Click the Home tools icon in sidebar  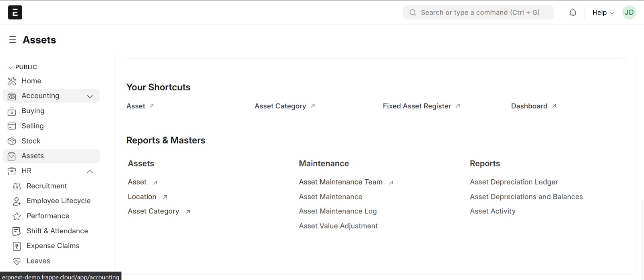pyautogui.click(x=12, y=81)
